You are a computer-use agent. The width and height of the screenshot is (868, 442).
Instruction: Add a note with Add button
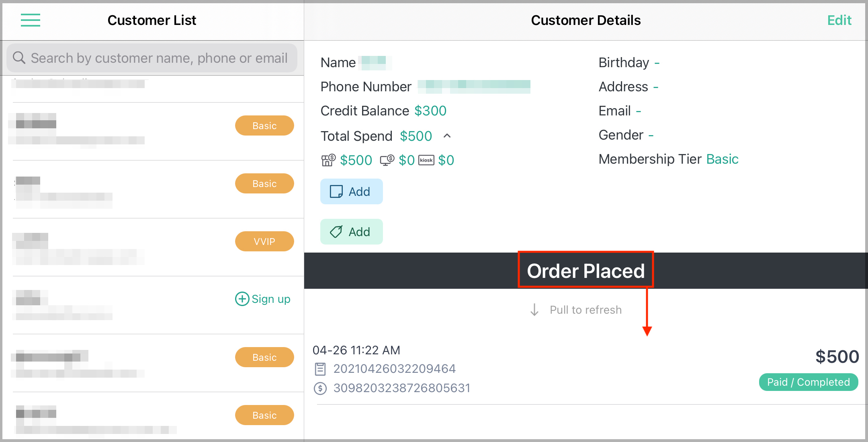[x=351, y=191]
